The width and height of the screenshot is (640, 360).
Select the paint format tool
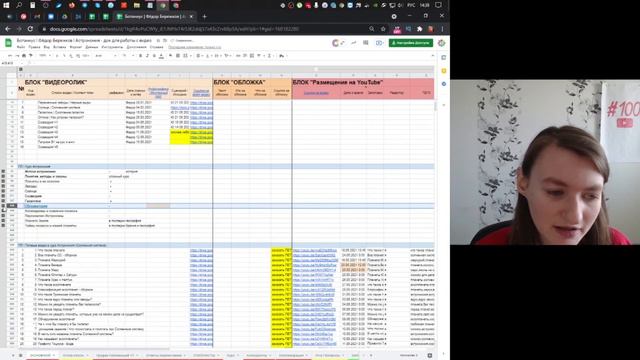coord(31,56)
